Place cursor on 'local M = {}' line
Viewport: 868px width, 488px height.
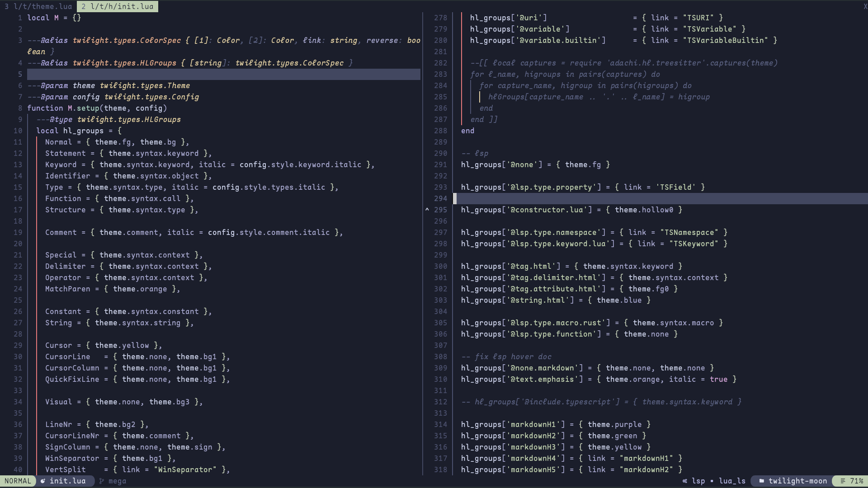pos(54,18)
